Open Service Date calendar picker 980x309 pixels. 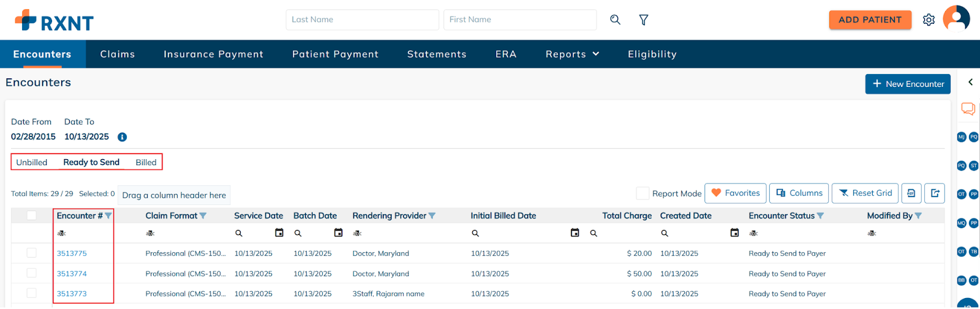click(279, 233)
